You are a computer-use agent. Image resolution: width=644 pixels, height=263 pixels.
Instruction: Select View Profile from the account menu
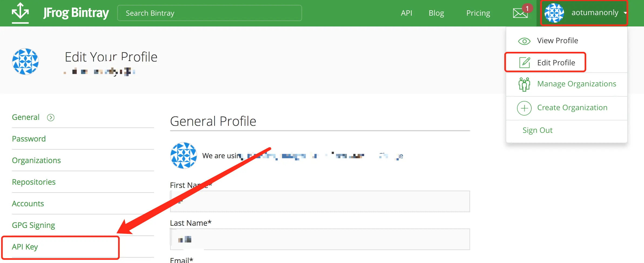pos(558,41)
